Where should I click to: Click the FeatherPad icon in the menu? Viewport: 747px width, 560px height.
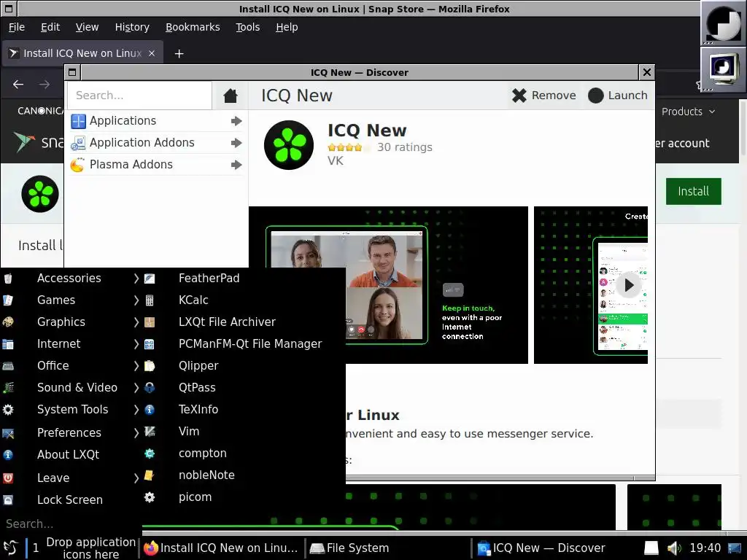click(150, 279)
